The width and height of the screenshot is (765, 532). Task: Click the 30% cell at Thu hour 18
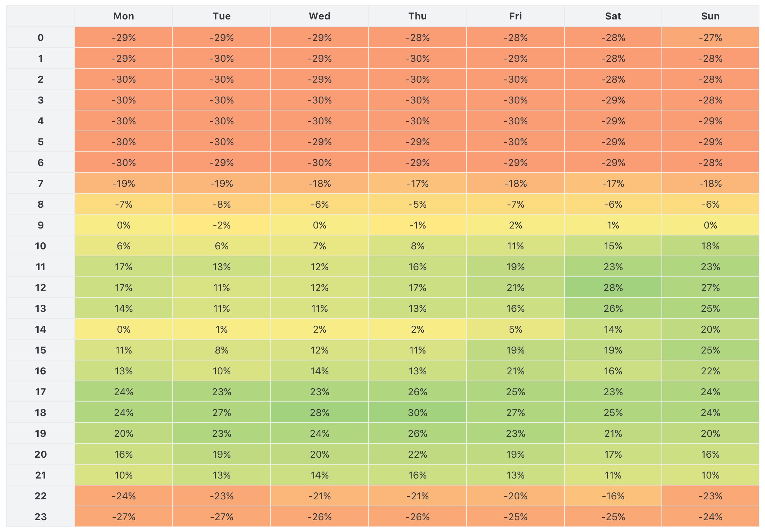tap(417, 412)
